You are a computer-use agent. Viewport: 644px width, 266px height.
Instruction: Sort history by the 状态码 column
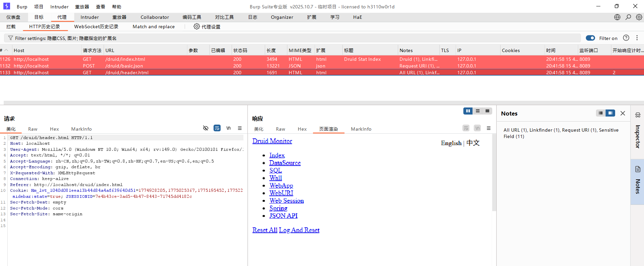(x=248, y=50)
